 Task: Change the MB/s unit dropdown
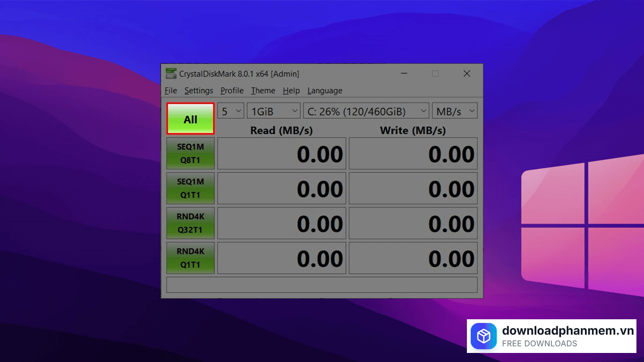point(454,111)
